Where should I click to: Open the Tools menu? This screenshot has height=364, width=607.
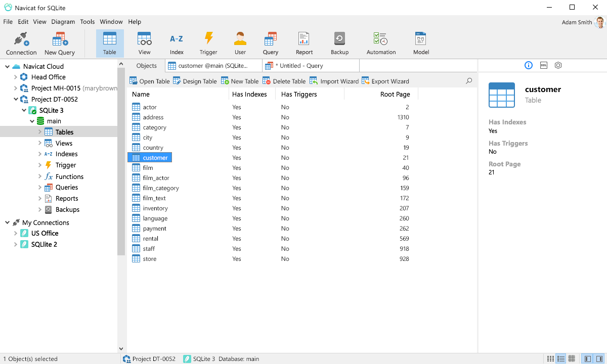87,22
